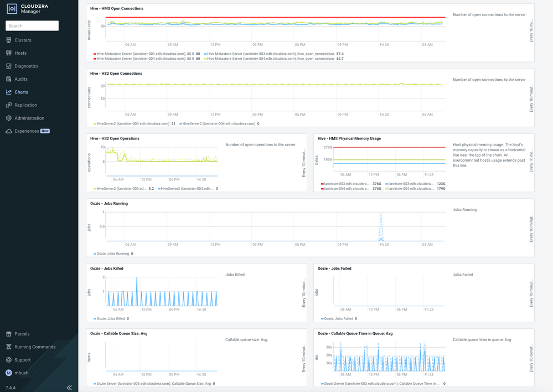Open the Hosts menu

tap(20, 53)
